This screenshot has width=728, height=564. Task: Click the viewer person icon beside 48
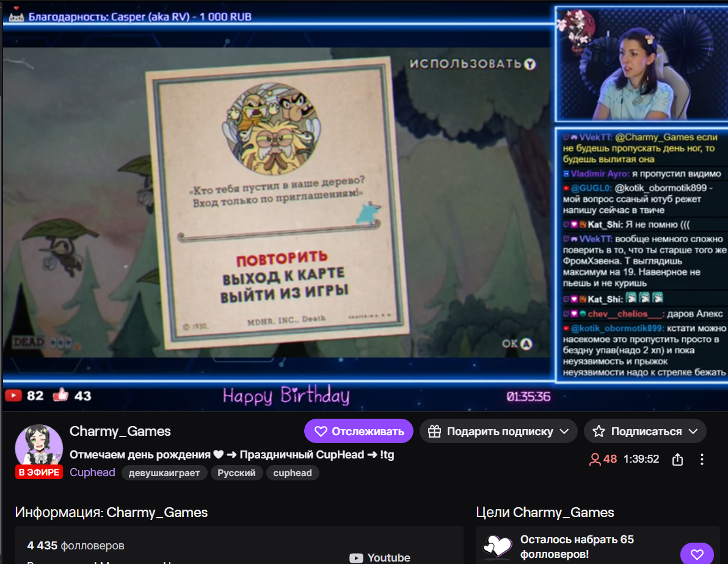point(595,459)
